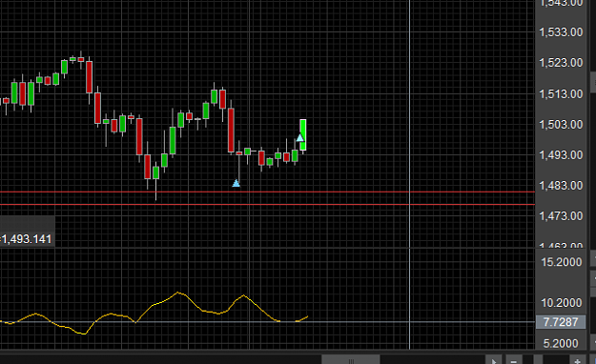
Task: Select the blue triangle marker below the long wick
Action: 236,184
